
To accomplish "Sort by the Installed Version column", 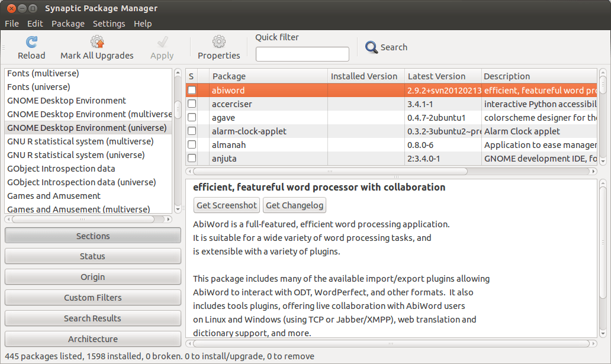I will tap(366, 76).
